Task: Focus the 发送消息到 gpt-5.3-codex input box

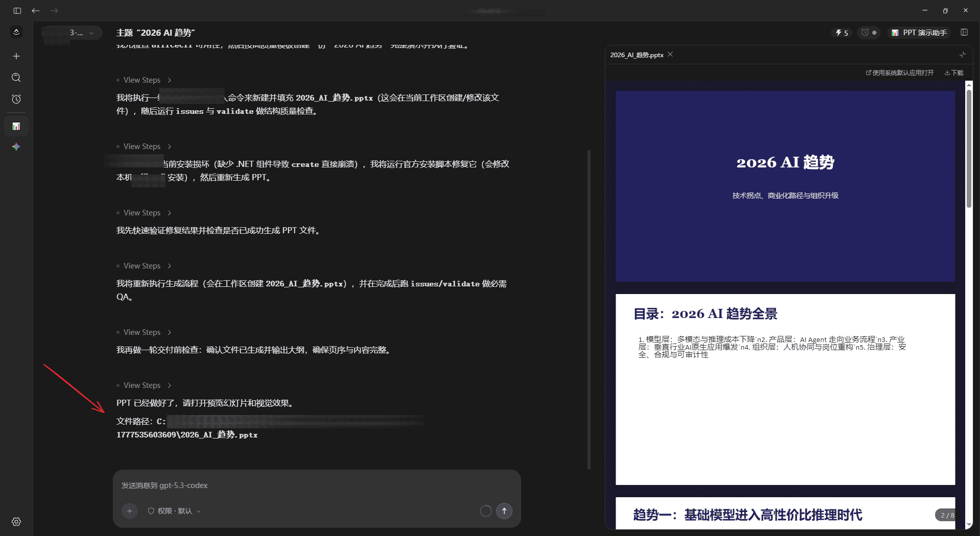Action: pyautogui.click(x=316, y=485)
